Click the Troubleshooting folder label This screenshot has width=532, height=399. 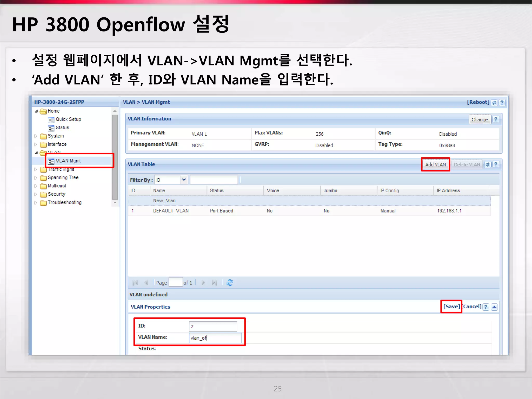65,202
